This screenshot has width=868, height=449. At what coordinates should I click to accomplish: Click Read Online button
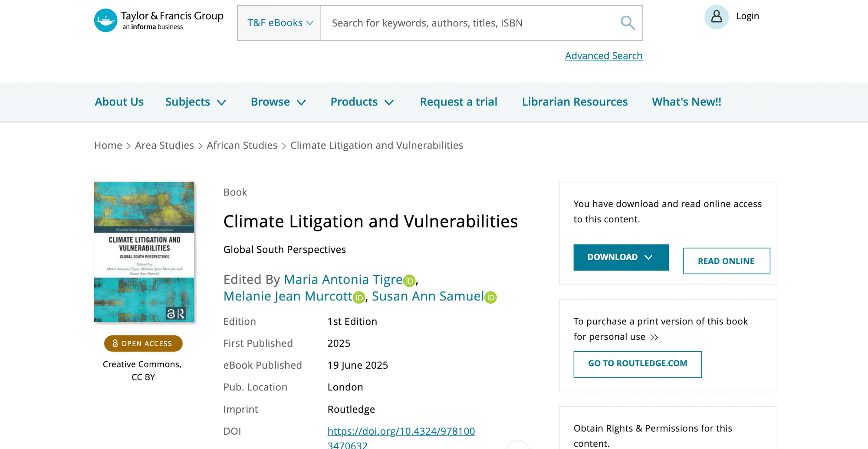(727, 261)
